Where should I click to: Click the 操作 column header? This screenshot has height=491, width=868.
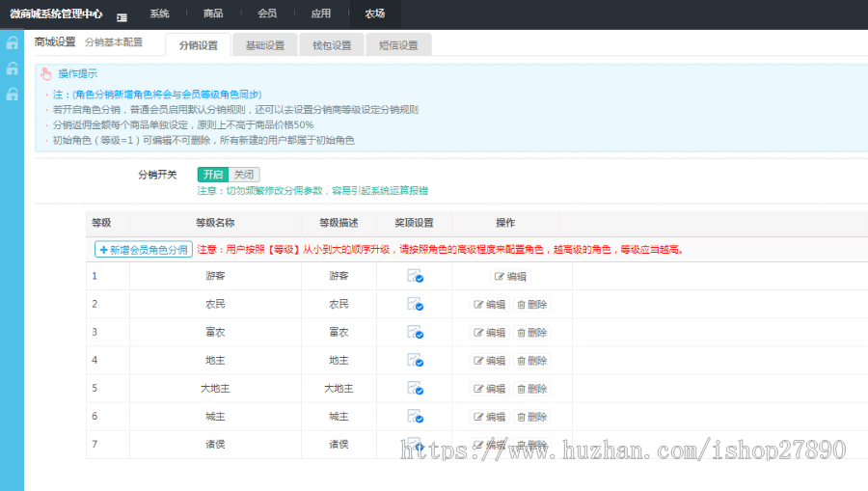(x=505, y=223)
